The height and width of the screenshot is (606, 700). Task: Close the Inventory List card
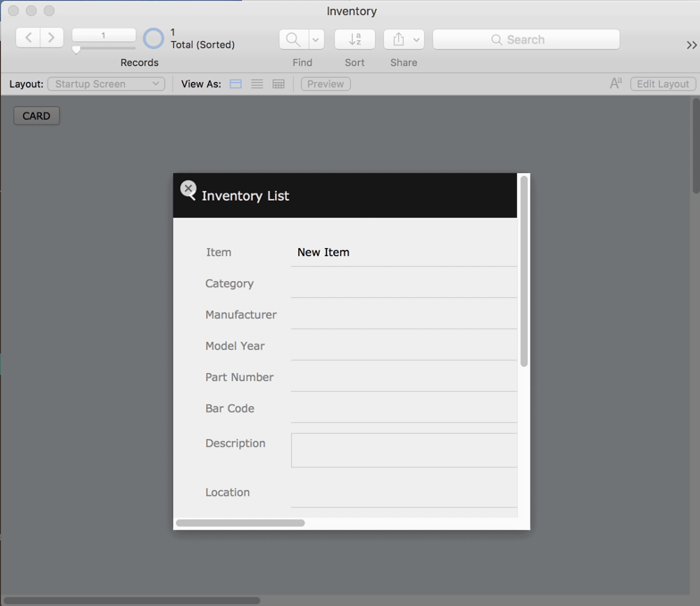point(187,189)
